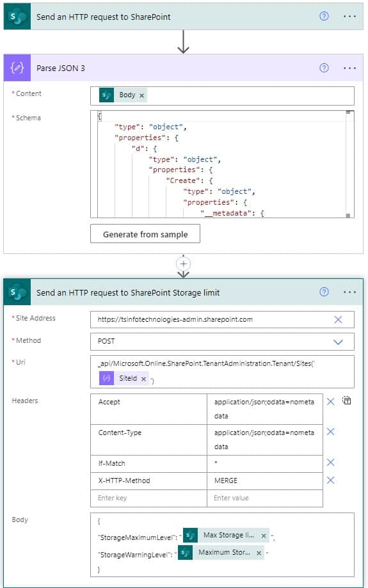Click the Accept header key cell
This screenshot has height=588, width=368.
click(148, 409)
